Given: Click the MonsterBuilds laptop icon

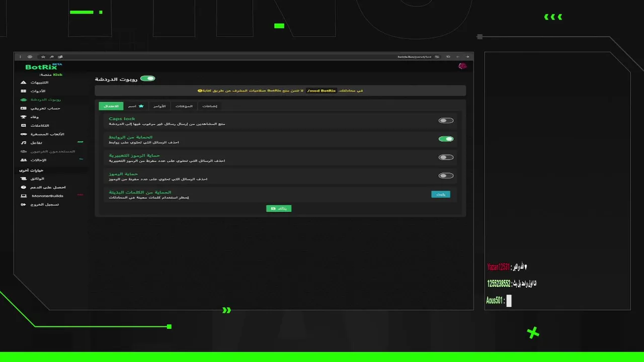Looking at the screenshot, I should [23, 196].
